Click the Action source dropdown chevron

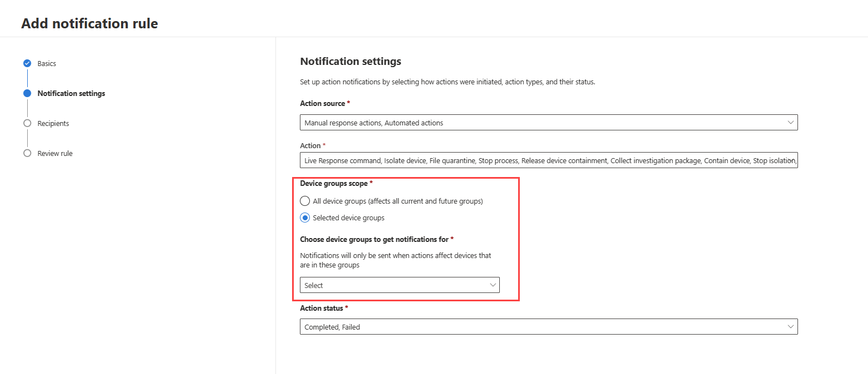pyautogui.click(x=791, y=123)
